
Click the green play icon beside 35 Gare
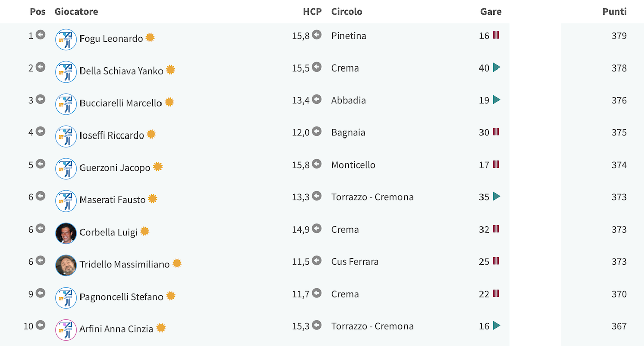(x=497, y=196)
